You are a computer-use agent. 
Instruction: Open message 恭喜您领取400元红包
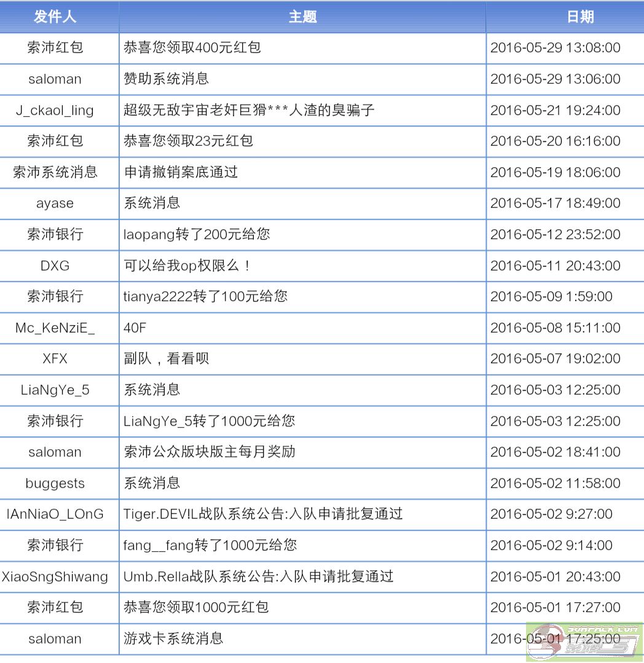(x=192, y=47)
